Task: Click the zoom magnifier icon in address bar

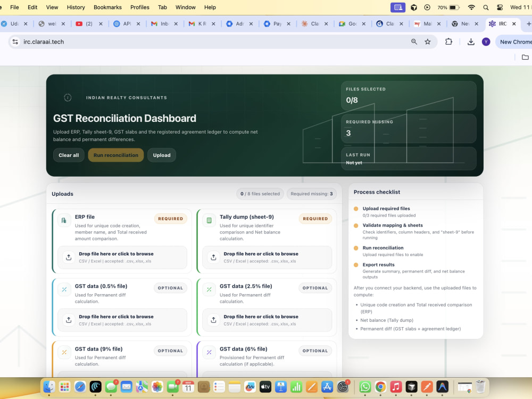Action: click(x=414, y=41)
